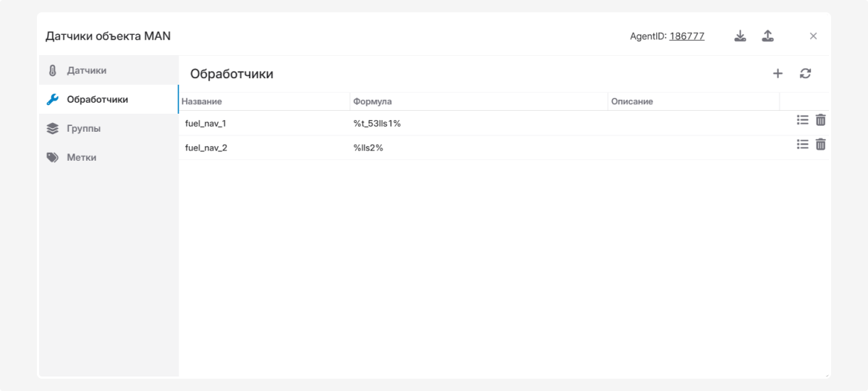Click the download icon in header
This screenshot has width=868, height=391.
(x=740, y=36)
